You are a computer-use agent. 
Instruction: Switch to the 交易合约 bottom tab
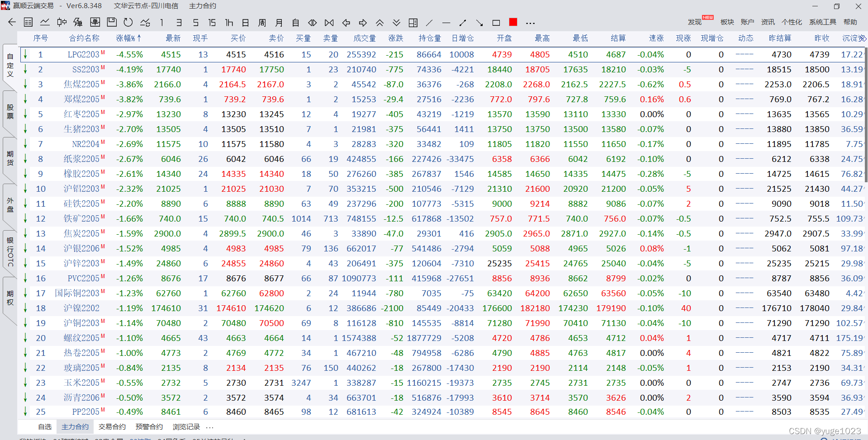point(112,426)
